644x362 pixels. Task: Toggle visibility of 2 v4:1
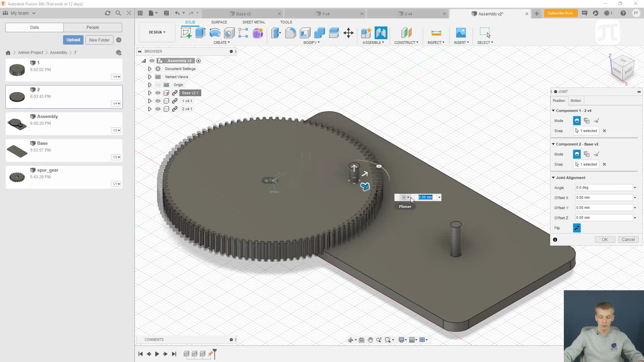coord(158,109)
